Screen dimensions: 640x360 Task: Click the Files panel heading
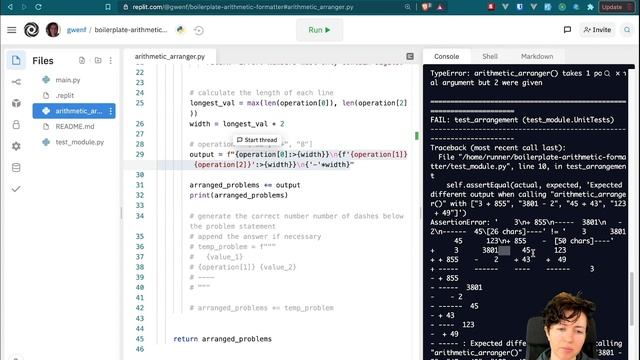pyautogui.click(x=43, y=60)
